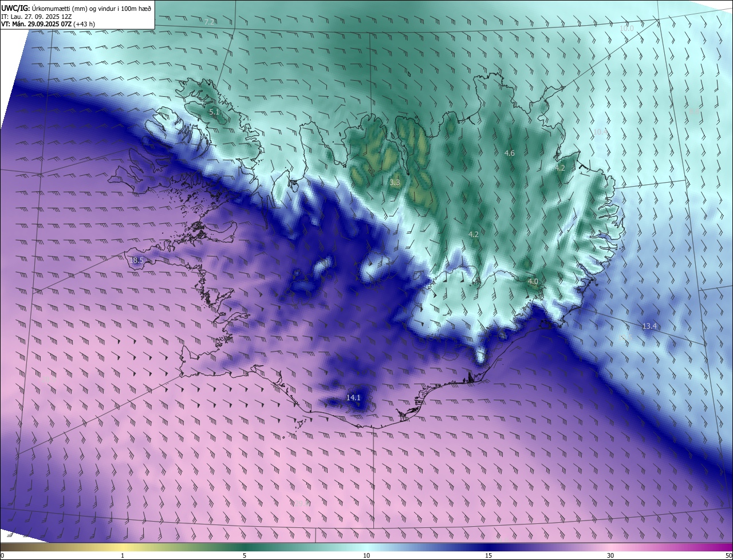Click the 10.0 value label on map
The image size is (733, 560).
[627, 28]
